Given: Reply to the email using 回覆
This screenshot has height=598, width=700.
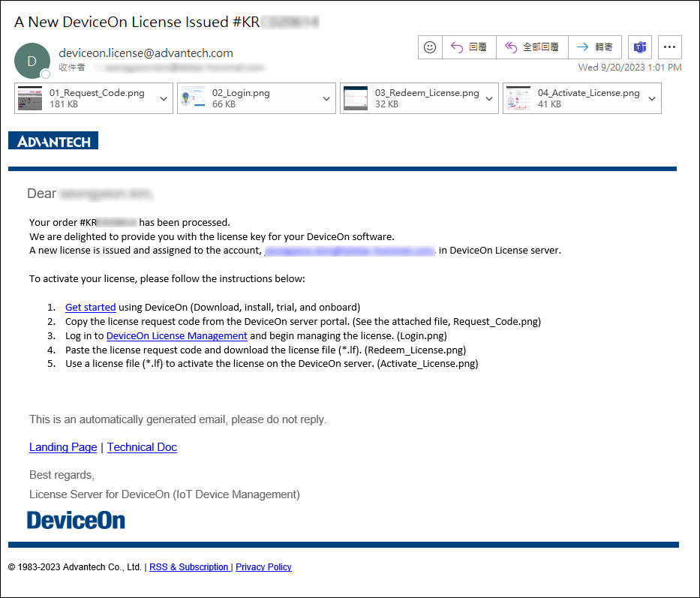Looking at the screenshot, I should click(x=469, y=47).
